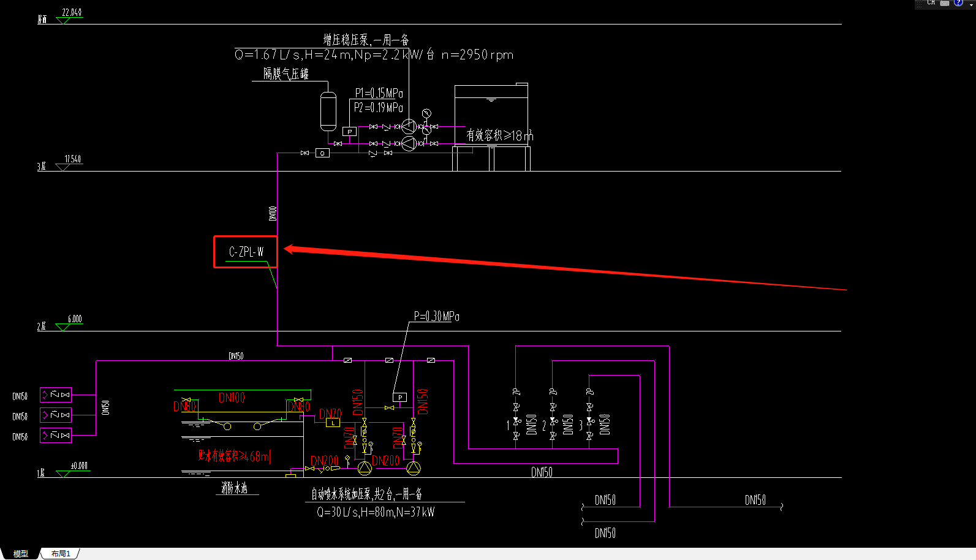Select the 消防水池 label text
This screenshot has height=560, width=976.
[235, 488]
